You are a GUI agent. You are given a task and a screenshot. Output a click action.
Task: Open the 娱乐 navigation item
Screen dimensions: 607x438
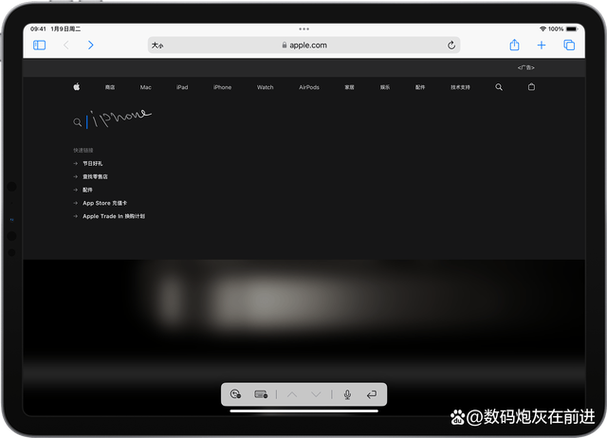(385, 88)
